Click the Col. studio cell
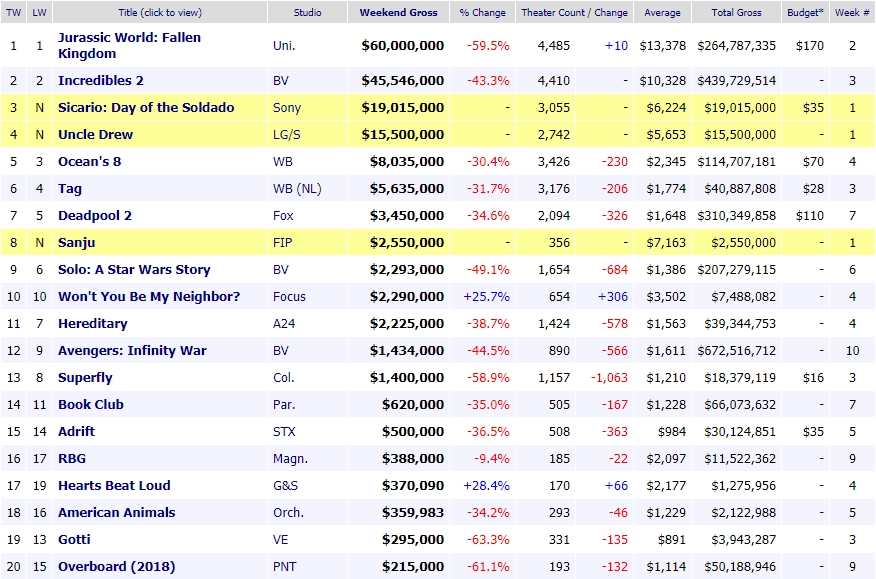Image resolution: width=876 pixels, height=579 pixels. (283, 378)
